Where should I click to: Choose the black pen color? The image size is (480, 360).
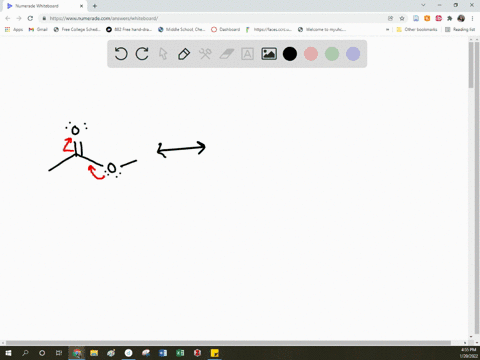290,54
